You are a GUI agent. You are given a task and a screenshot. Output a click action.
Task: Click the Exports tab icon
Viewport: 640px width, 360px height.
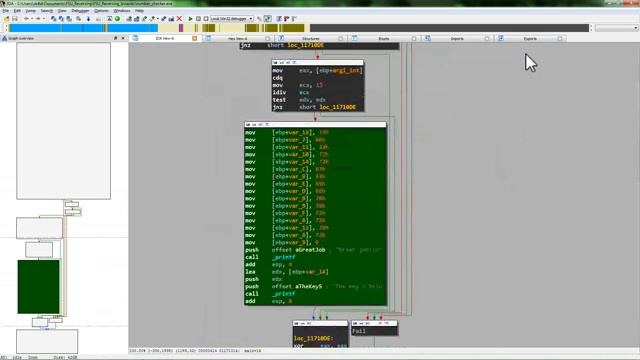pyautogui.click(x=500, y=38)
